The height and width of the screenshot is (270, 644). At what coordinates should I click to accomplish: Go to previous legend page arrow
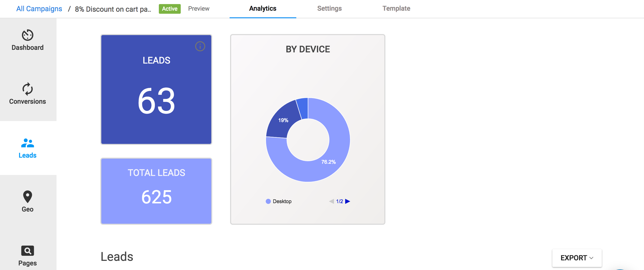pyautogui.click(x=331, y=201)
